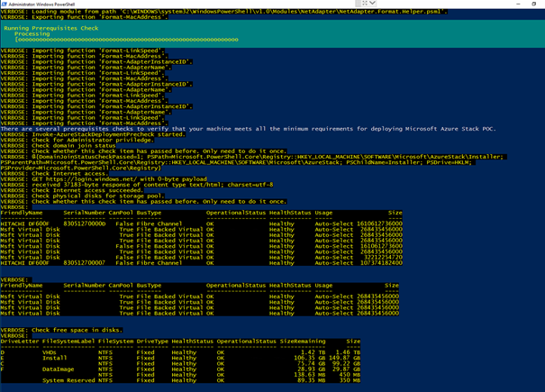Click the PowerShell icon in the title bar
This screenshot has width=545, height=392.
point(4,4)
